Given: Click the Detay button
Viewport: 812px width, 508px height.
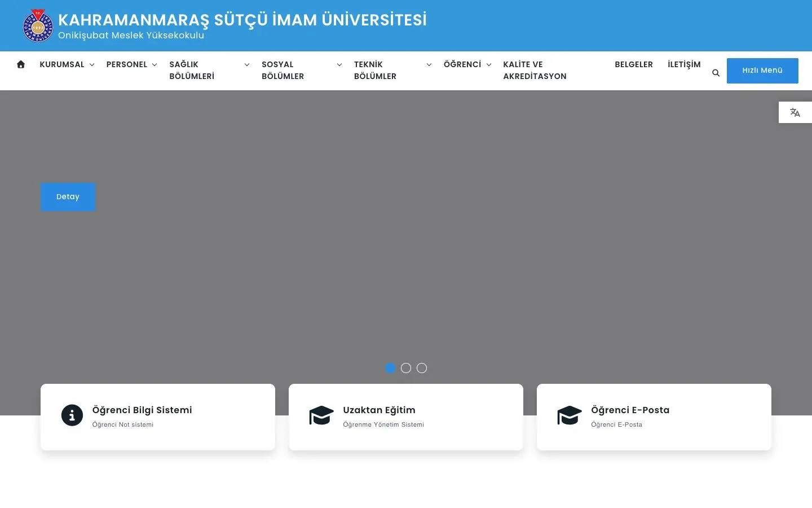Looking at the screenshot, I should pos(68,197).
